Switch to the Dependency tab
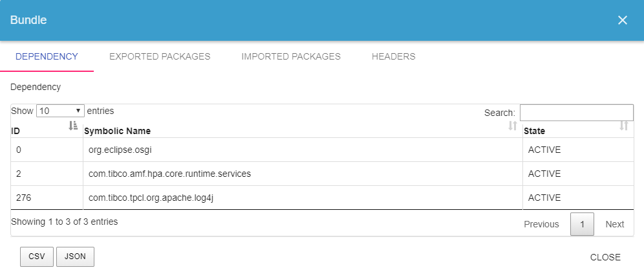 click(x=47, y=56)
